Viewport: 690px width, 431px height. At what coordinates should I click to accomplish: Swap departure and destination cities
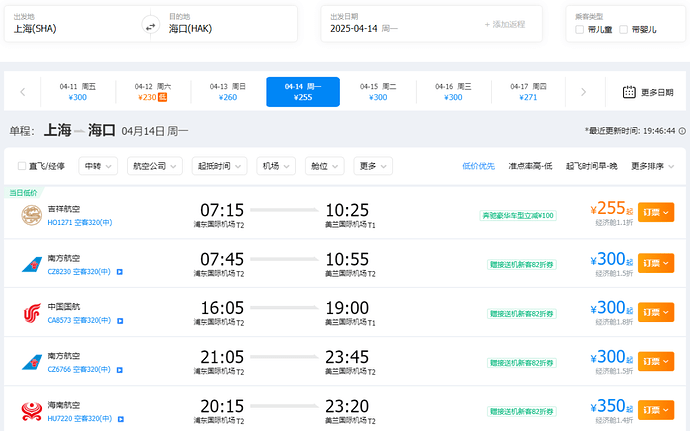click(150, 25)
